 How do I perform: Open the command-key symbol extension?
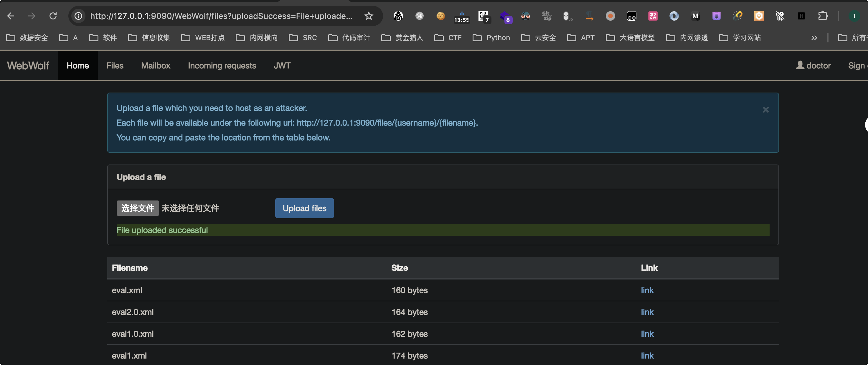[420, 16]
